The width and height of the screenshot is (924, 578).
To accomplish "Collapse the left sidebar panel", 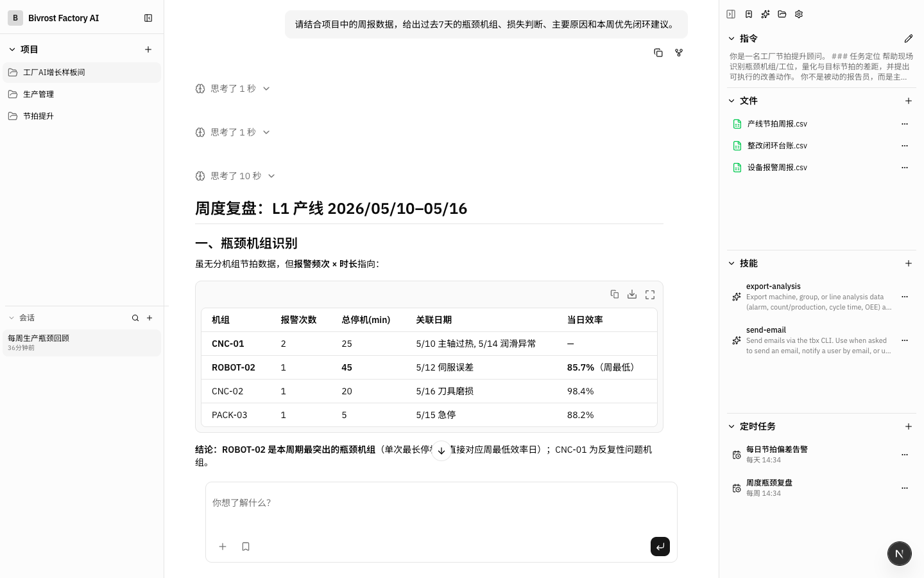I will 148,18.
